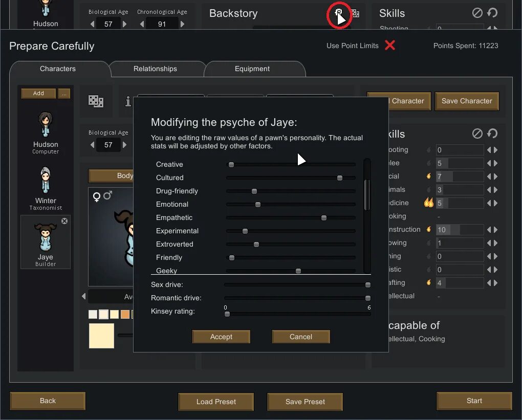The height and width of the screenshot is (420, 522).
Task: Increase Shooting skill with right arrow
Action: click(496, 150)
